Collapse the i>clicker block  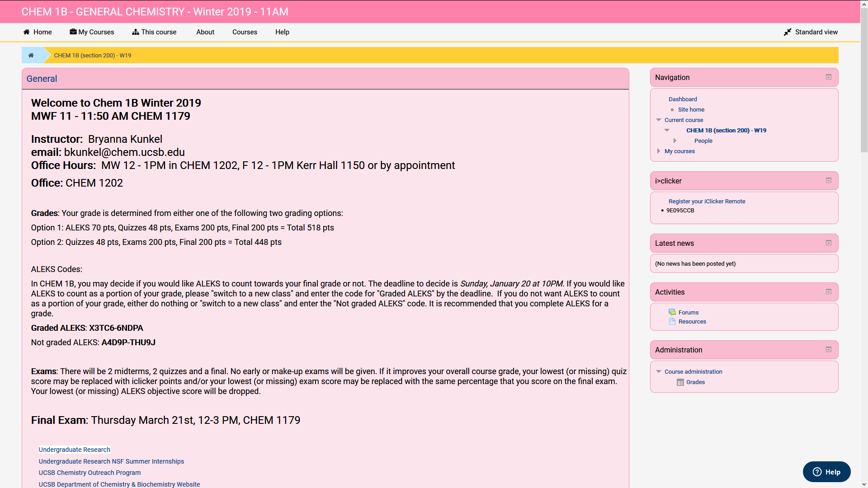click(x=829, y=181)
